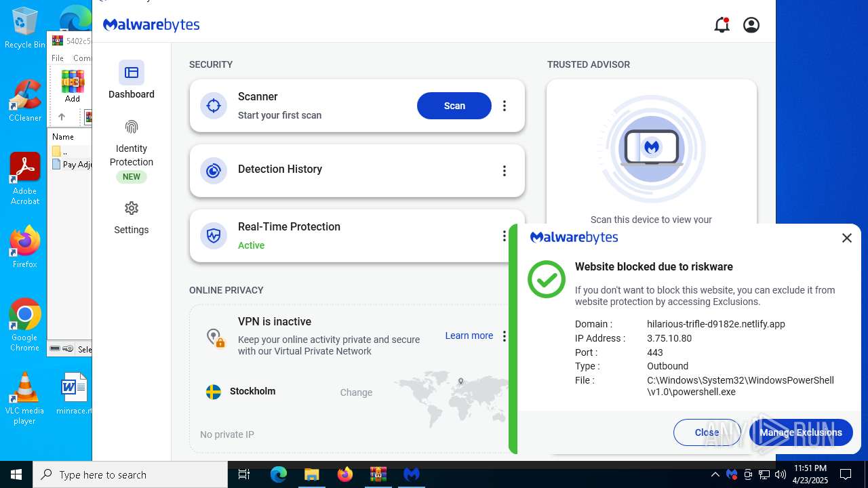Start a scan with Scan button
868x488 pixels.
[x=454, y=106]
